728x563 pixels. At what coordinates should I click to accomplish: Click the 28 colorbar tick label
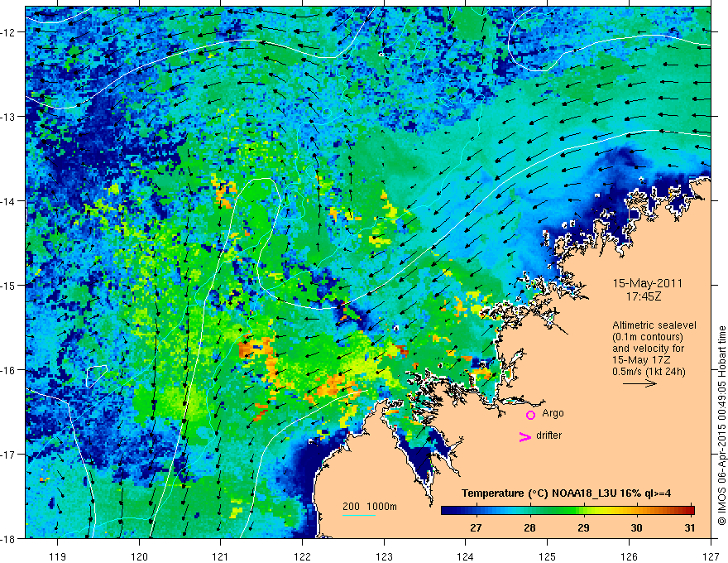pos(529,527)
